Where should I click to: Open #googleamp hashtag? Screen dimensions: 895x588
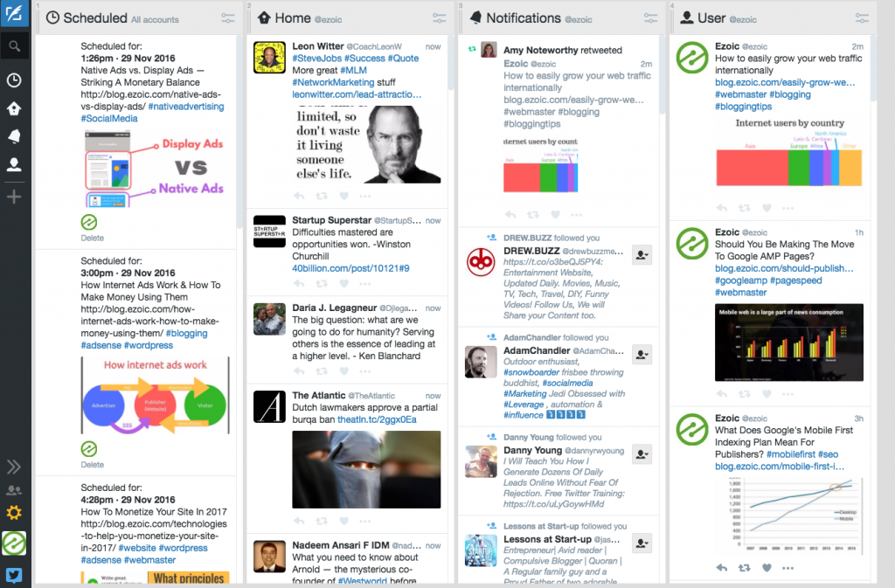(741, 280)
